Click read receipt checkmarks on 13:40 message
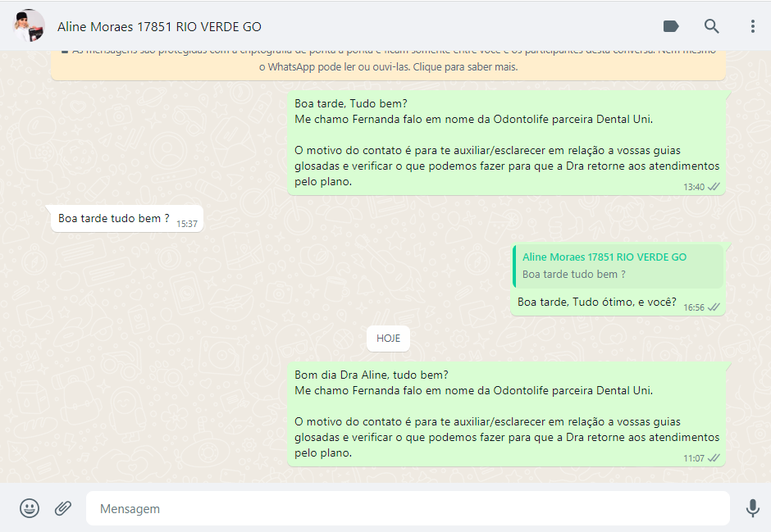Screen dimensions: 771x532 (714, 187)
